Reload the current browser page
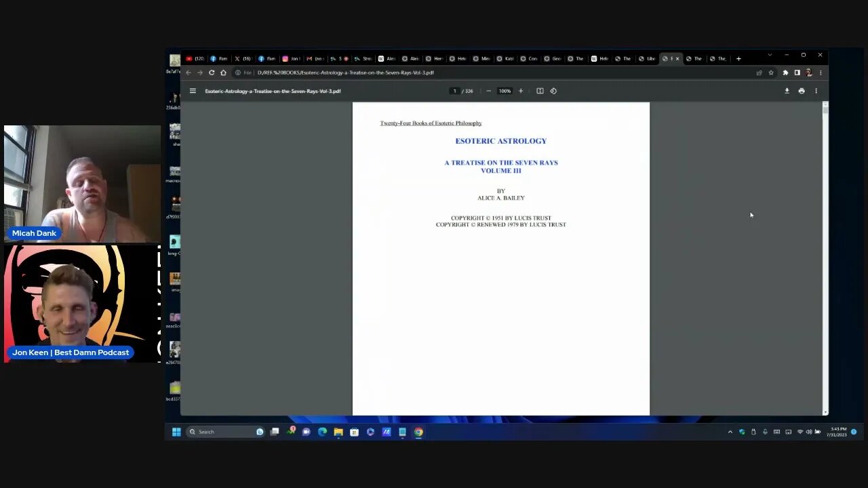Image resolution: width=868 pixels, height=488 pixels. coord(212,73)
